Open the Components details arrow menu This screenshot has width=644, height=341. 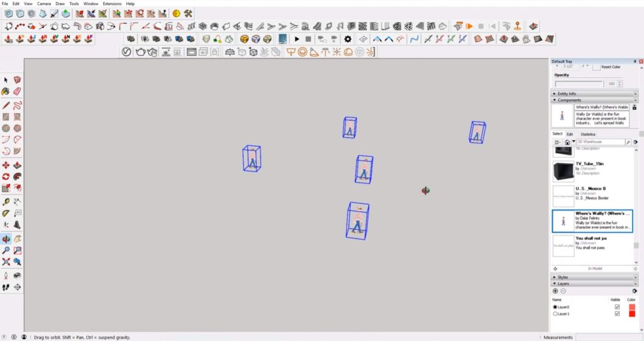(x=635, y=142)
